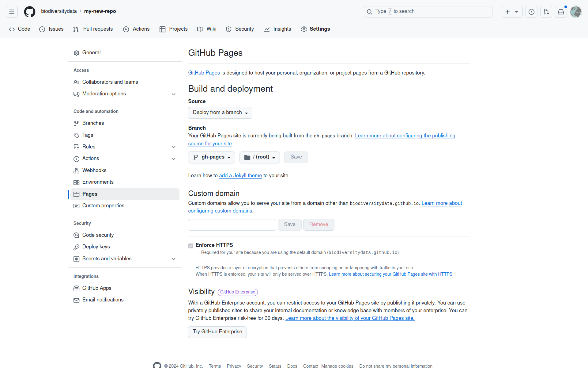
Task: Go to the Actions tab
Action: 136,29
